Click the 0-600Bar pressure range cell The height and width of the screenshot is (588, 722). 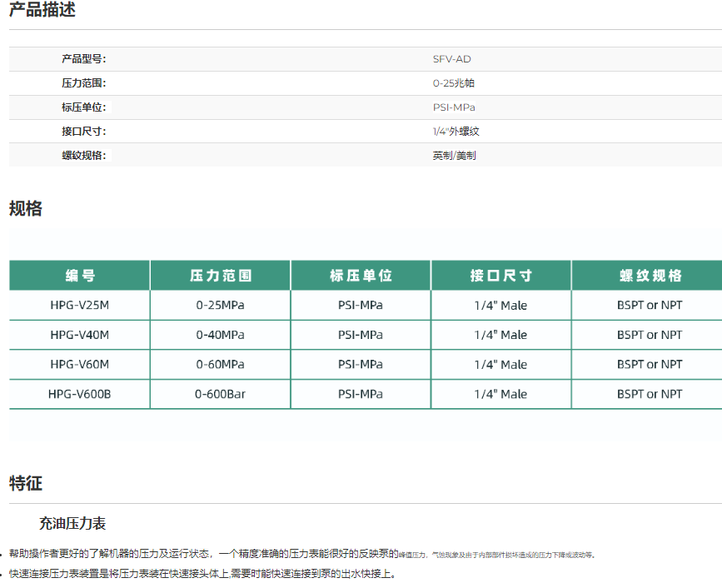coord(221,394)
